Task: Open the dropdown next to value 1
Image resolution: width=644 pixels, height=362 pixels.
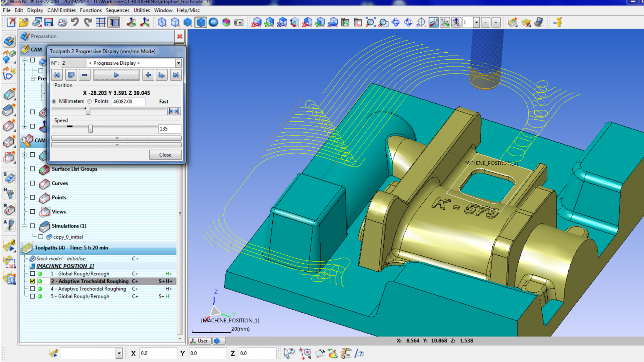Action: [x=476, y=22]
